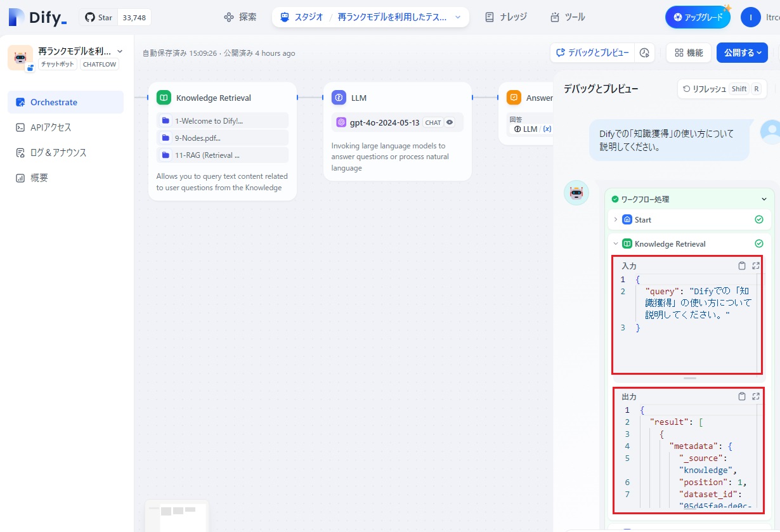Expand the Start step in workflow trace
The image size is (780, 532).
click(615, 219)
